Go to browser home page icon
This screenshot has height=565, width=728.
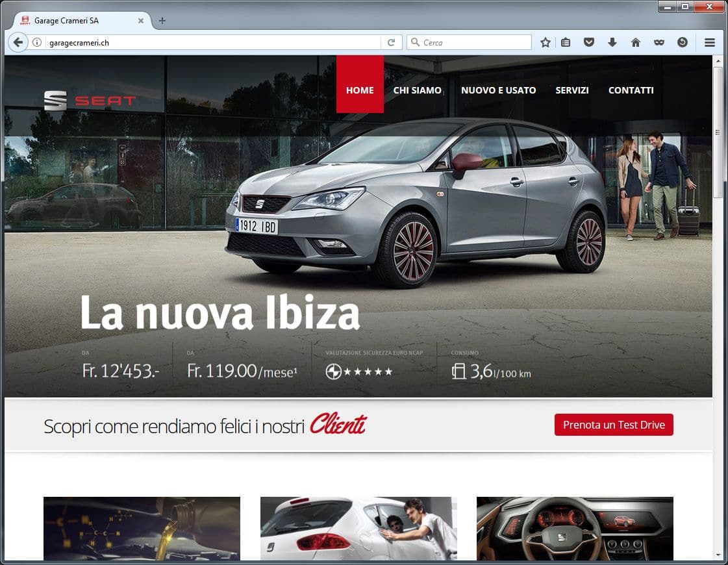[x=636, y=43]
